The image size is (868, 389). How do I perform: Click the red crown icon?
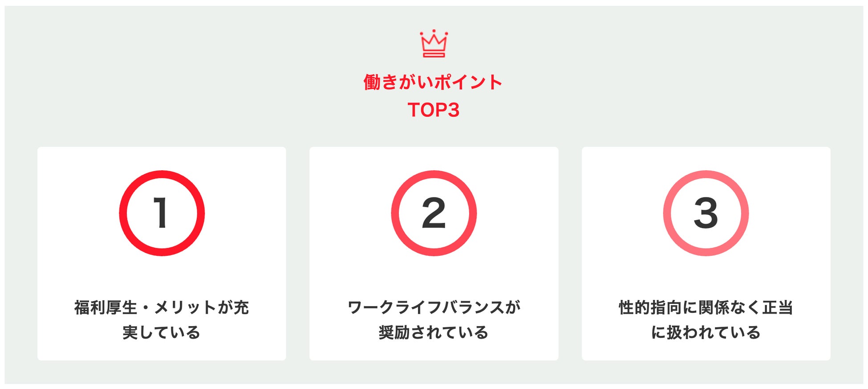point(434,44)
